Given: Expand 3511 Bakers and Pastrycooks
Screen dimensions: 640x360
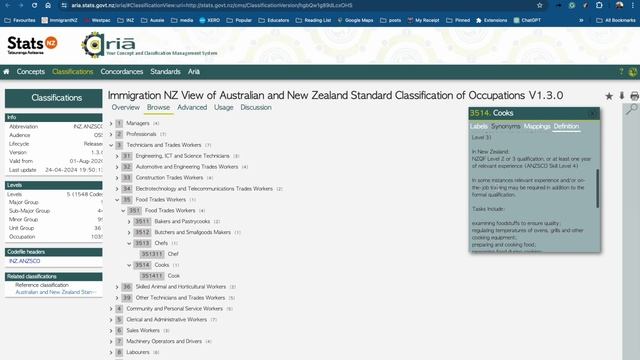Looking at the screenshot, I should pos(129,222).
